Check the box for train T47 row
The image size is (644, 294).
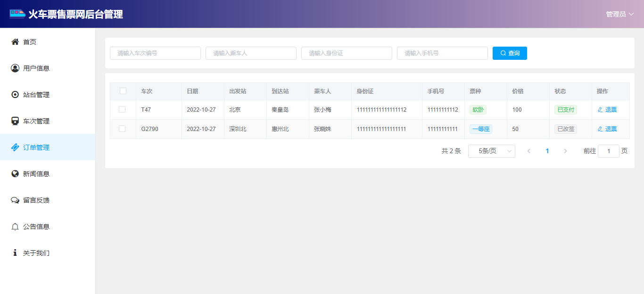(122, 109)
